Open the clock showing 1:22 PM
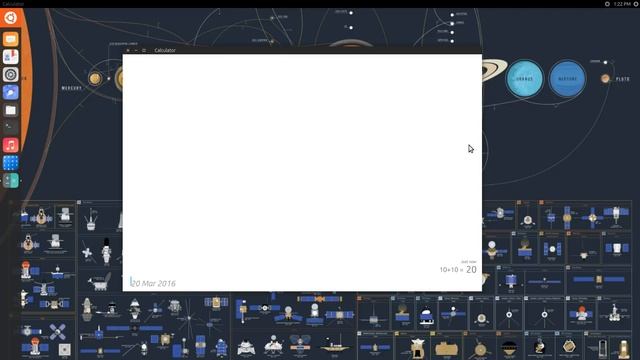This screenshot has height=360, width=640. click(622, 4)
